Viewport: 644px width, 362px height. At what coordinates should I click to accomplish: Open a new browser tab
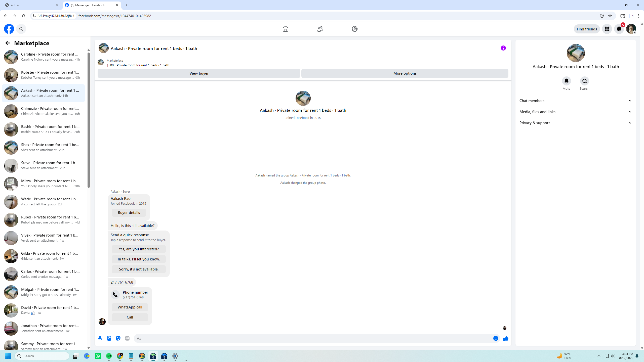coord(126,5)
